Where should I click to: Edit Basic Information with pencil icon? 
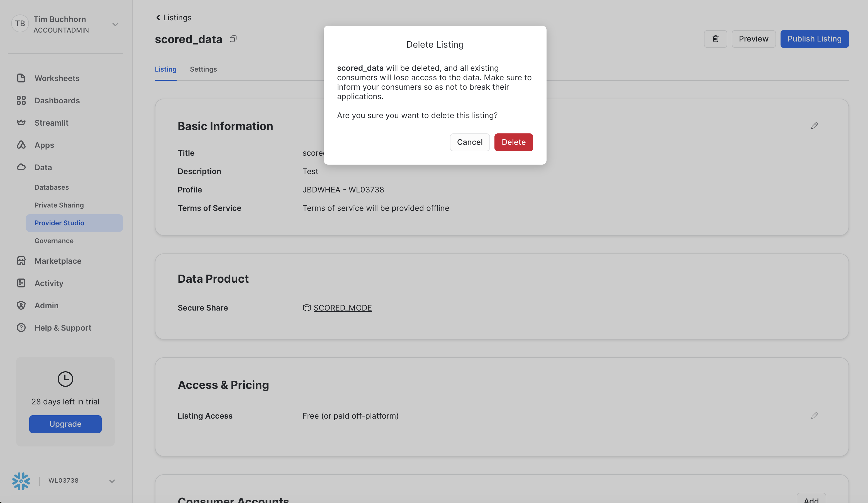814,126
